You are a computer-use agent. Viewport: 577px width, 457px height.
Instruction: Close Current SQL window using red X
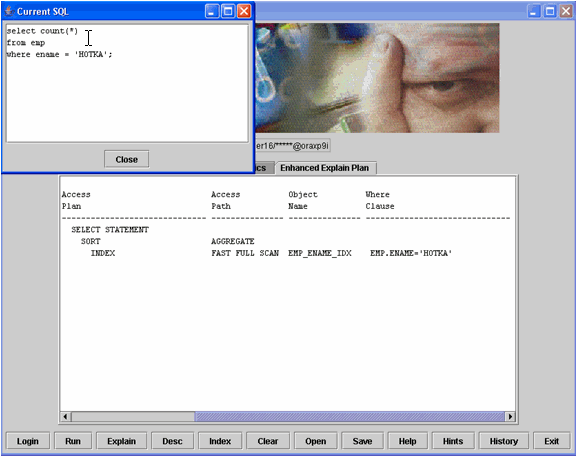point(244,11)
